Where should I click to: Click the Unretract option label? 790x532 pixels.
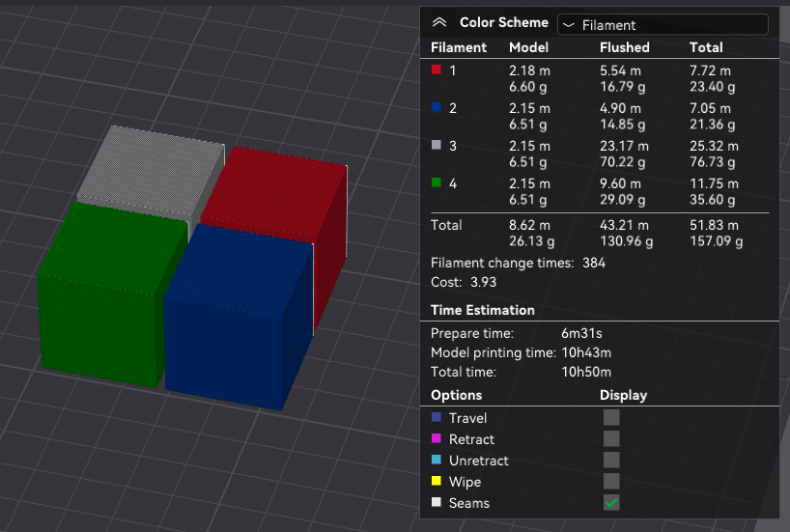(x=479, y=461)
